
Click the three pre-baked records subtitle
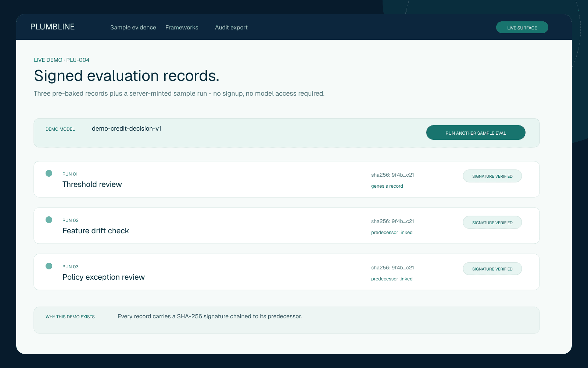(x=179, y=93)
